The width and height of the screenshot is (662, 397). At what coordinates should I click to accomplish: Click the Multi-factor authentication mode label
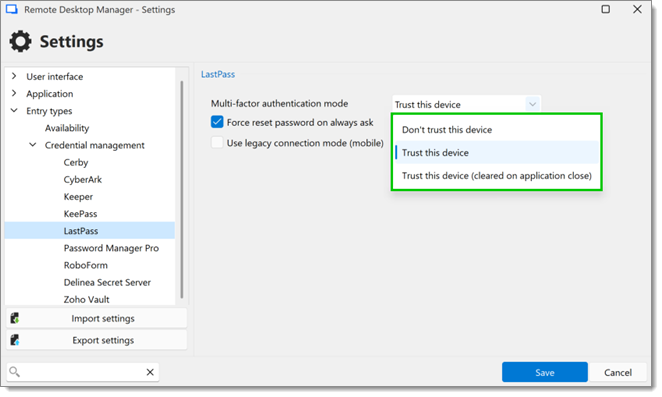tap(279, 103)
